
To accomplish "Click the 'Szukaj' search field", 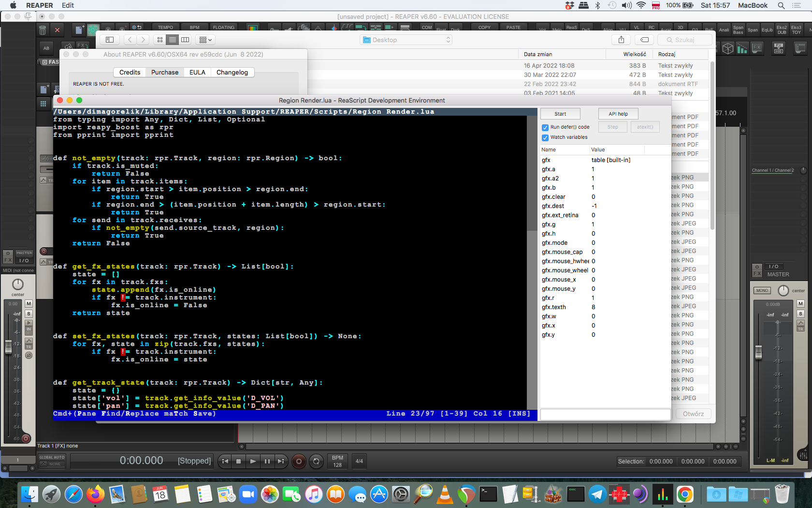I will pos(684,40).
